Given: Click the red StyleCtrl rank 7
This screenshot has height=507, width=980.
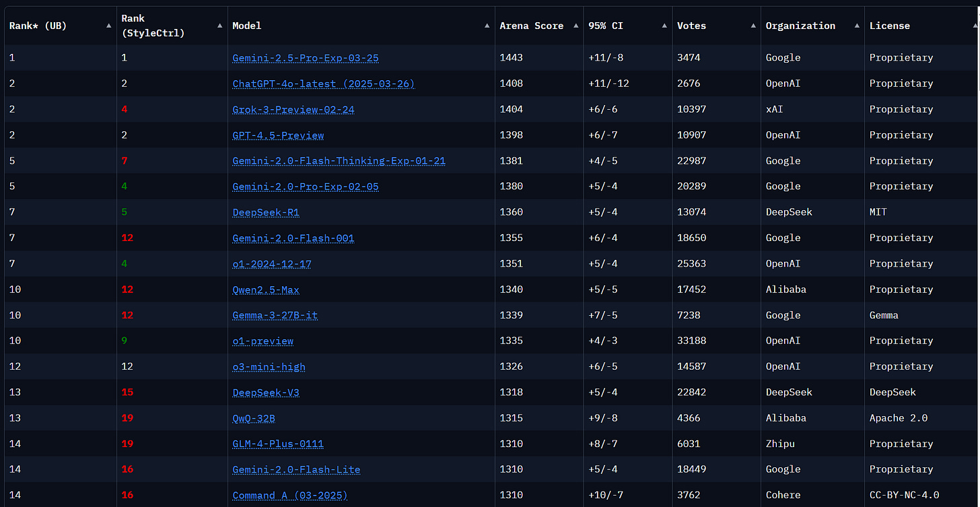Looking at the screenshot, I should 125,161.
